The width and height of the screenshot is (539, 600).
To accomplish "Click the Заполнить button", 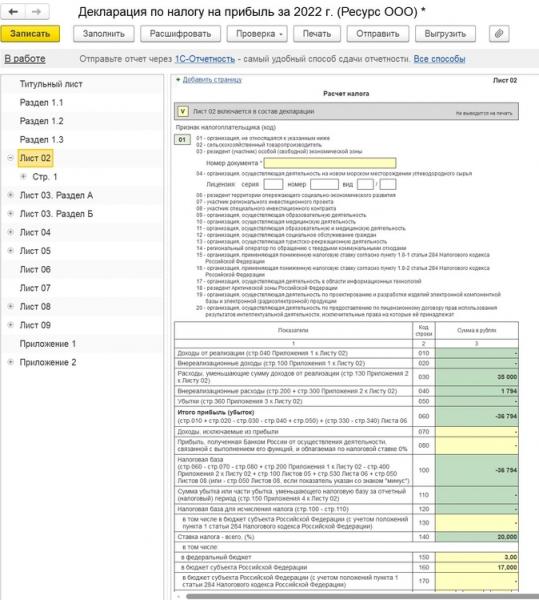I will [x=104, y=34].
